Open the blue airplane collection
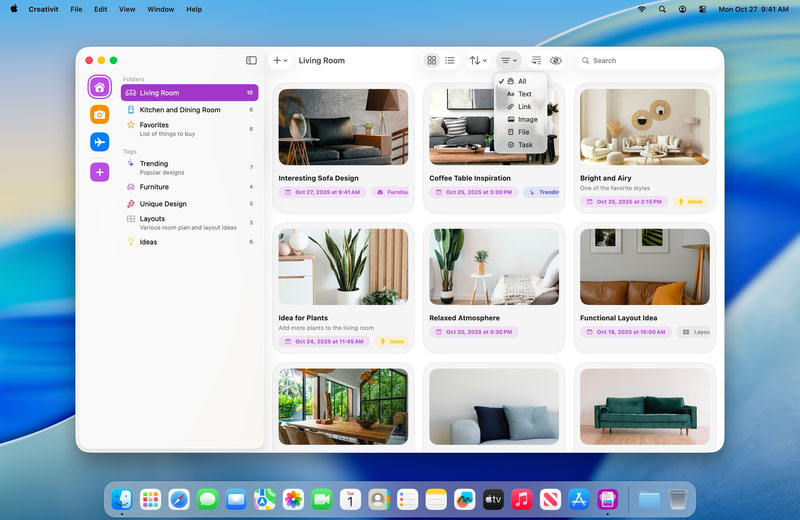Screen dimensions: 800x520 [x=99, y=143]
